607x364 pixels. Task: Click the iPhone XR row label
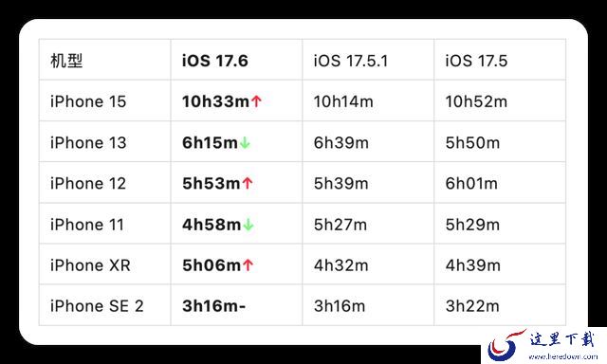pos(90,265)
